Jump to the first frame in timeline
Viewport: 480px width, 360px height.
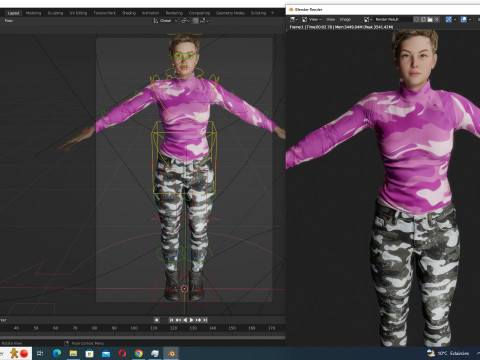tap(171, 320)
